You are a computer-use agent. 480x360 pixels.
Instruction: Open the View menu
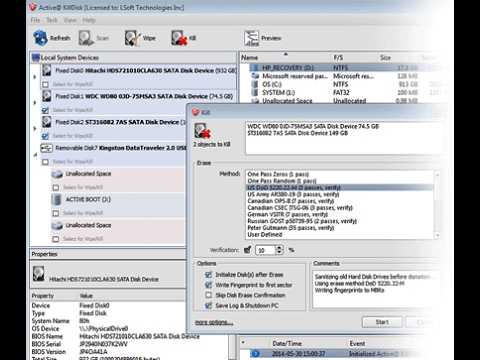point(70,20)
